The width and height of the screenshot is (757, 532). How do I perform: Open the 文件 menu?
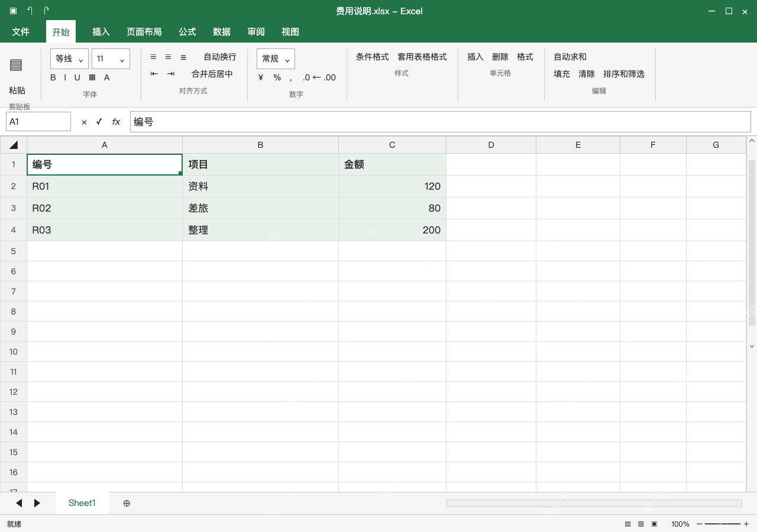(21, 32)
